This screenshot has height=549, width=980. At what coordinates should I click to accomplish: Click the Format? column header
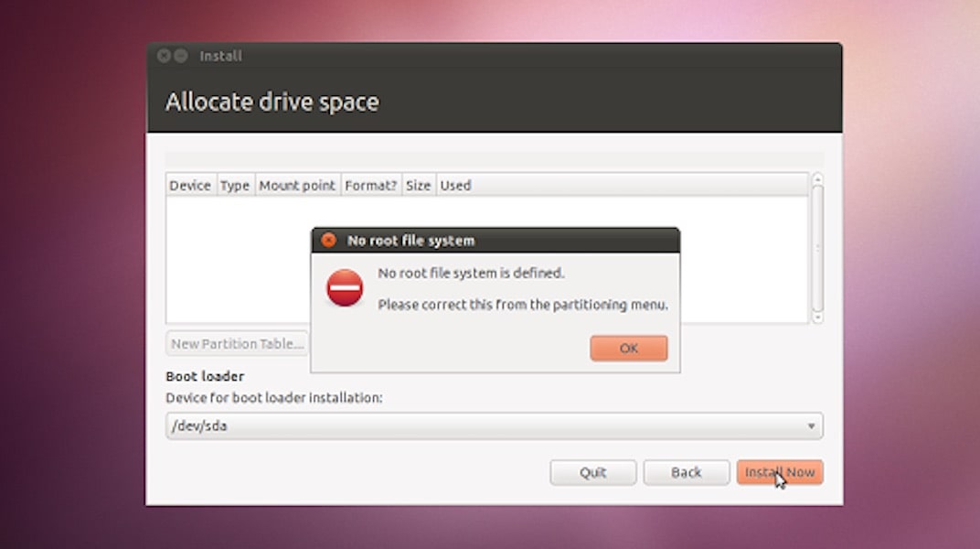pos(370,185)
